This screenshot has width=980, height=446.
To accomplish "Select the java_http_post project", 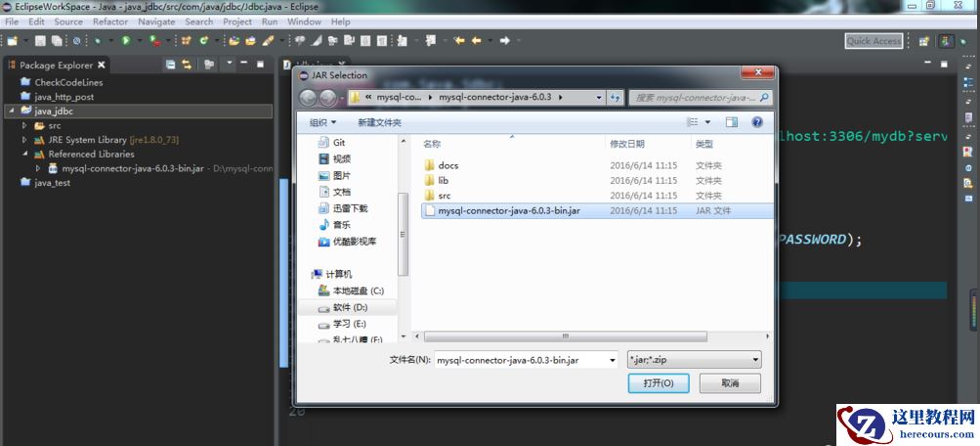I will click(64, 96).
